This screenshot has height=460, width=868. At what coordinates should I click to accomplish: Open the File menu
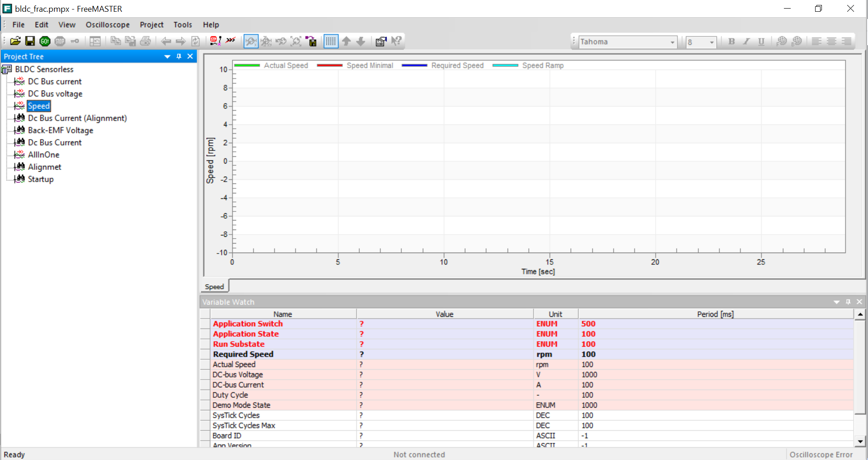(x=19, y=25)
